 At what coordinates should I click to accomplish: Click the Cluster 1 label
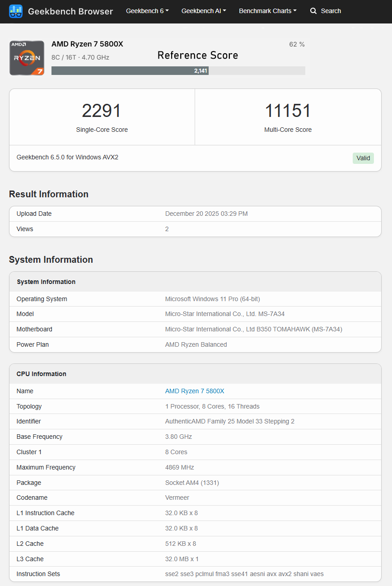29,452
